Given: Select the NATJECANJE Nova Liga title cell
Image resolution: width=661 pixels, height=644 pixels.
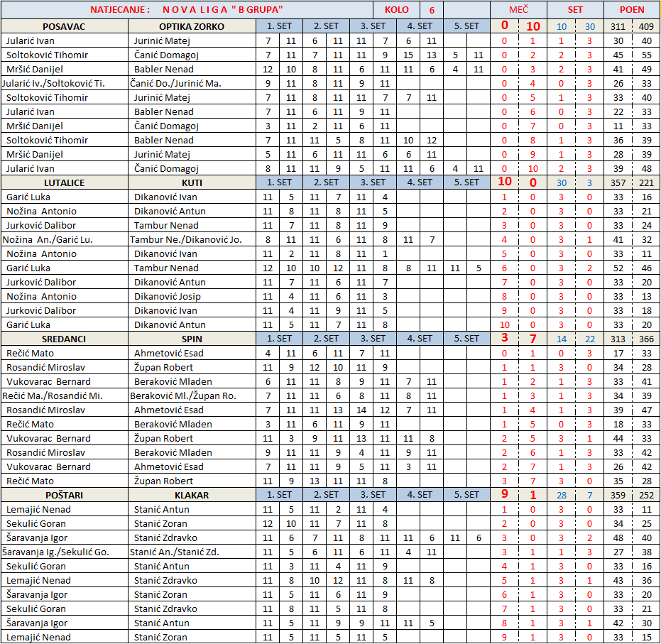Looking at the screenshot, I should [x=187, y=10].
